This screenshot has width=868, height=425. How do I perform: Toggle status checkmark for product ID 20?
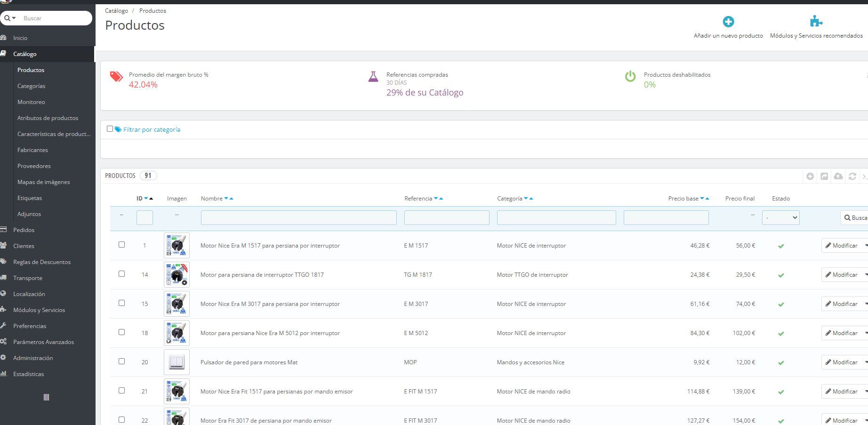pyautogui.click(x=781, y=363)
